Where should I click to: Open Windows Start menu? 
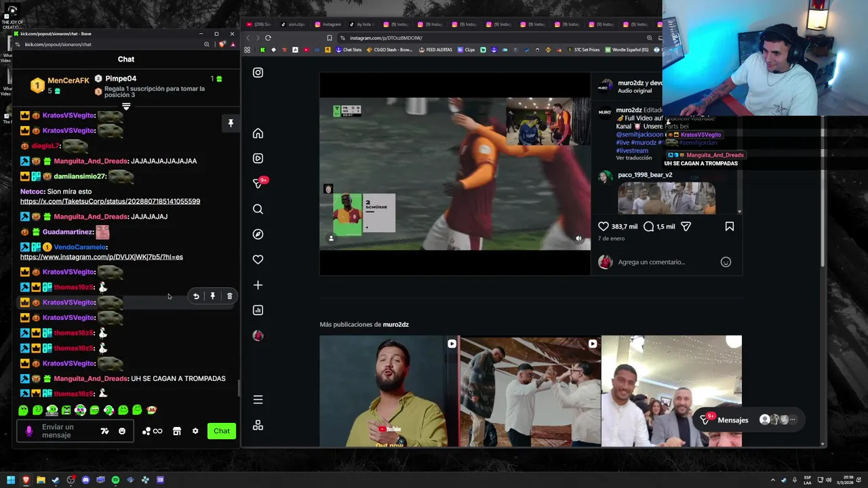point(11,480)
